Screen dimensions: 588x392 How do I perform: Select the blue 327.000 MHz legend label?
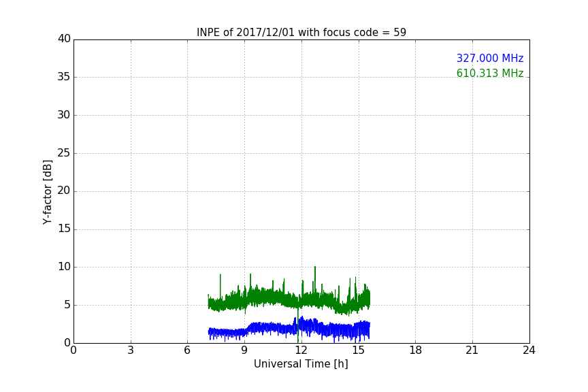(490, 58)
